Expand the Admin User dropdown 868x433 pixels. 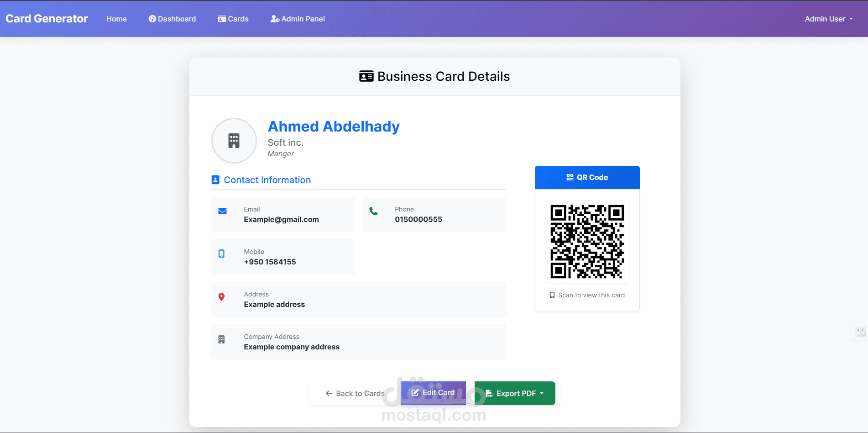click(x=829, y=19)
